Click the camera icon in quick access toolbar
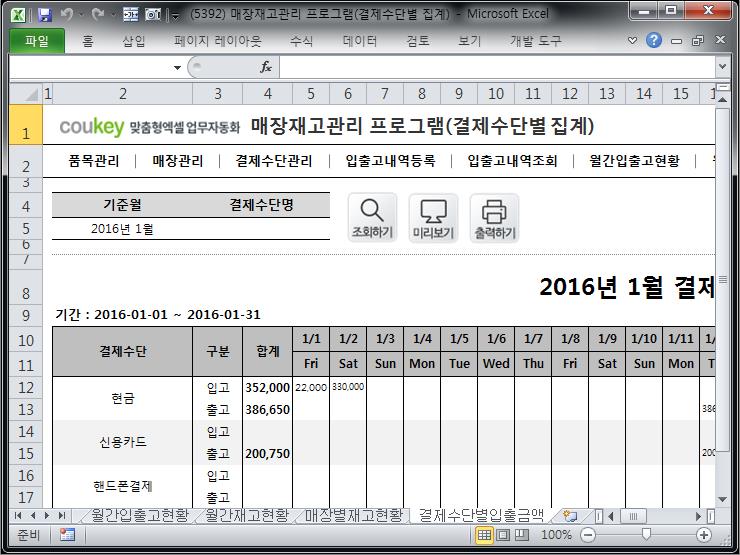Screen dimensions: 740x555 click(153, 15)
